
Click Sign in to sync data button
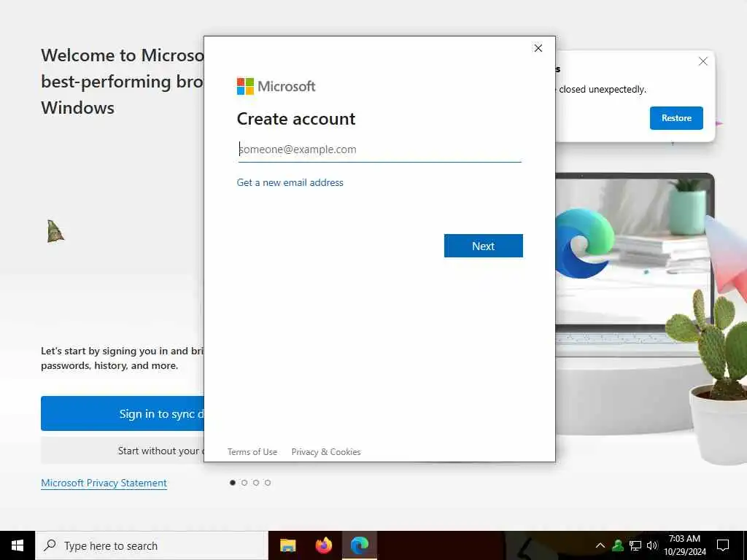point(123,413)
